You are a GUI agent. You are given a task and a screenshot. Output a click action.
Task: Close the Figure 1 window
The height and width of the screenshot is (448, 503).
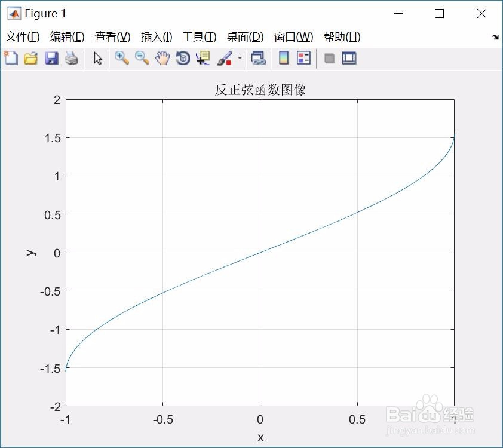(x=481, y=14)
